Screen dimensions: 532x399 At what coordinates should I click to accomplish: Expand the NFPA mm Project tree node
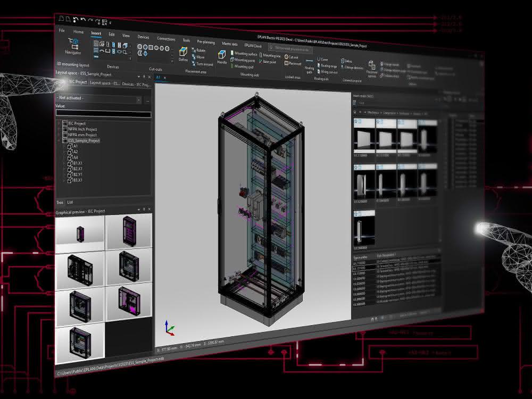point(59,135)
